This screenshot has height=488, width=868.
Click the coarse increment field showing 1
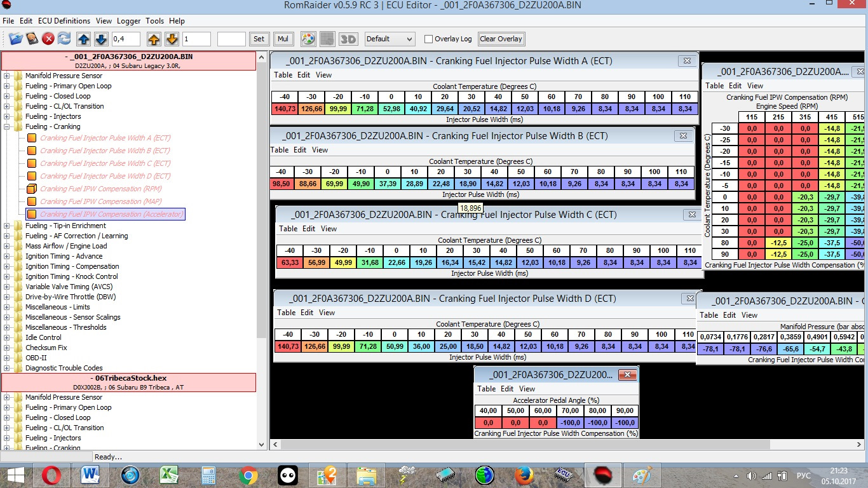coord(196,39)
